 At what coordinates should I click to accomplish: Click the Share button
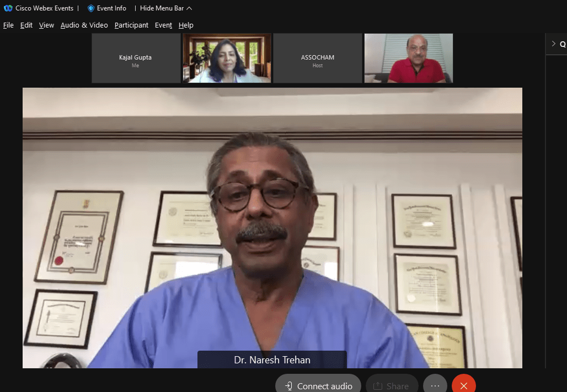[x=391, y=386]
